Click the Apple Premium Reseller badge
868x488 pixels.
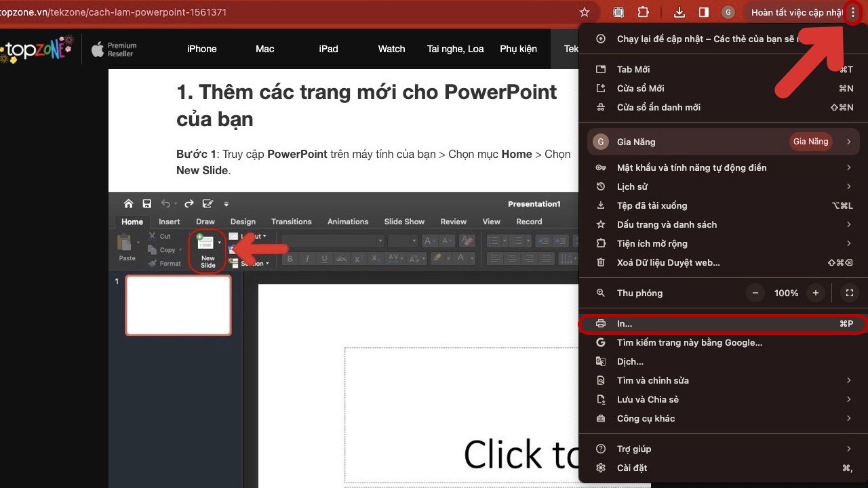(x=114, y=49)
